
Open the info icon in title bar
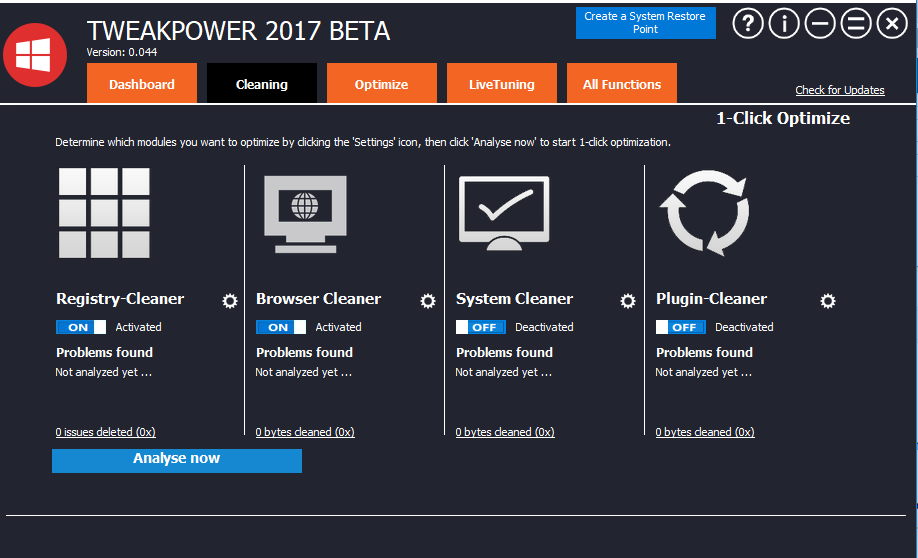(784, 24)
